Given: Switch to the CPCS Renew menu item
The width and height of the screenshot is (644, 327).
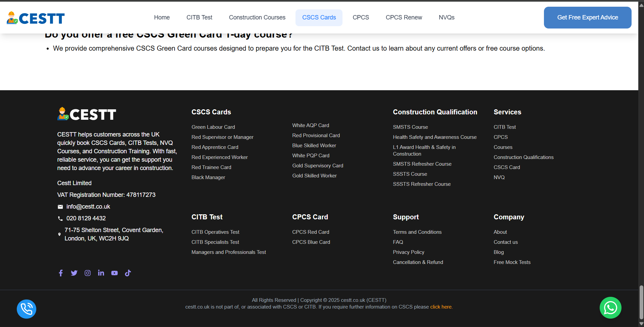Looking at the screenshot, I should tap(404, 17).
